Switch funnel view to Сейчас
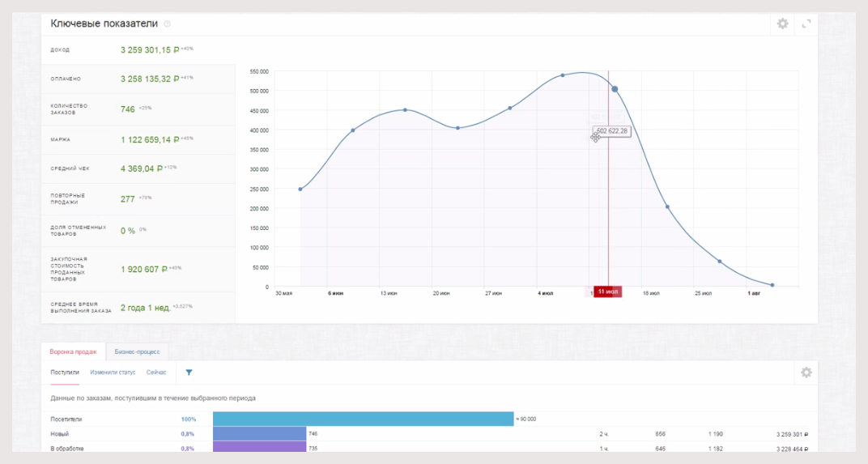This screenshot has height=464, width=868. (156, 372)
